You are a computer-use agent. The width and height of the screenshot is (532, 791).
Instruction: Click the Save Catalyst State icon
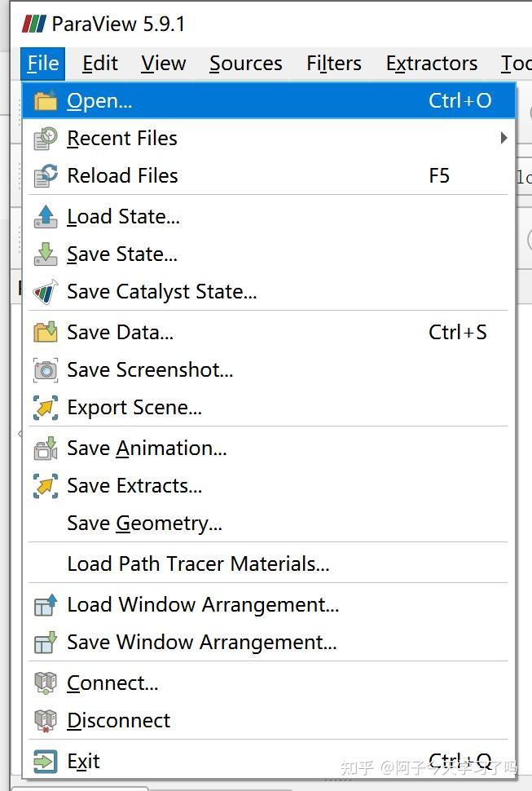46,292
